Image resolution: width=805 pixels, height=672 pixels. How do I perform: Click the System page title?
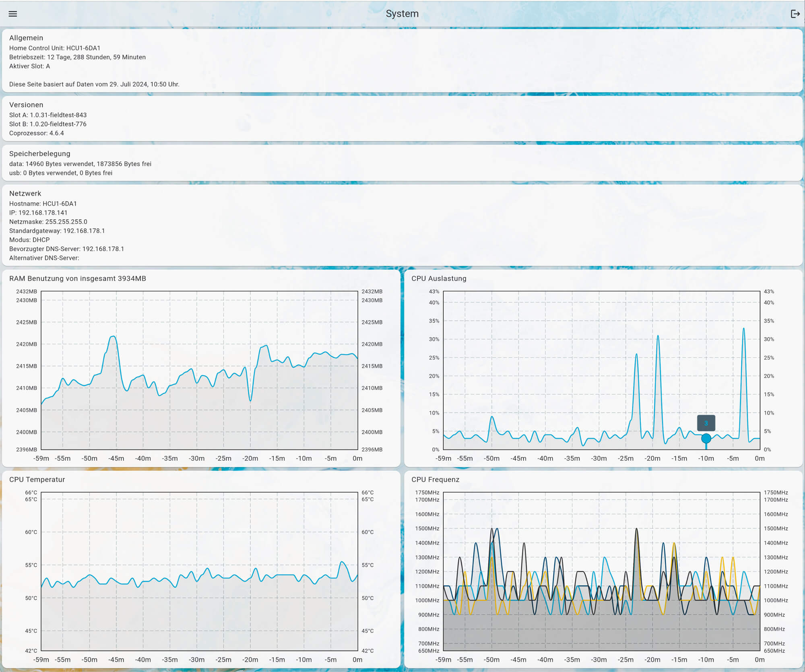pos(402,14)
